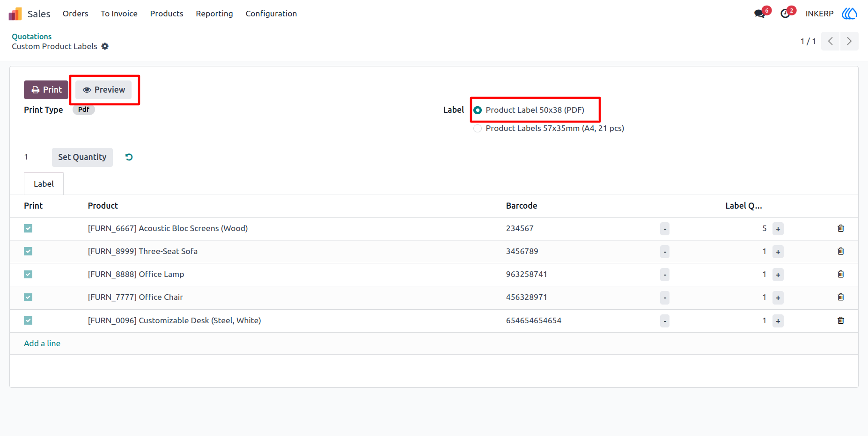Viewport: 868px width, 436px height.
Task: Click the Print button
Action: point(46,90)
